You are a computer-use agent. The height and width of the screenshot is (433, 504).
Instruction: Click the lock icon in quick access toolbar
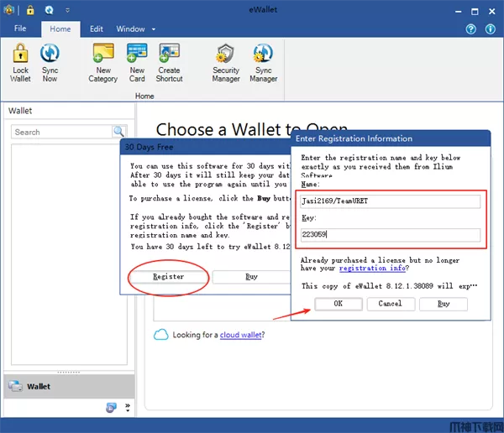(x=30, y=10)
